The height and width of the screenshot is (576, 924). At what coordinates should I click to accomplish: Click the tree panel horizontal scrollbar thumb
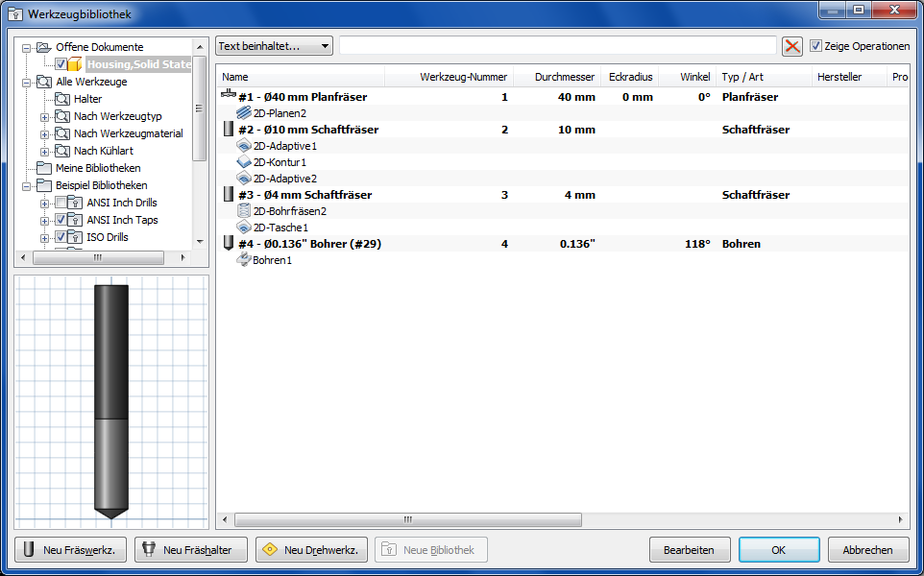pos(98,257)
